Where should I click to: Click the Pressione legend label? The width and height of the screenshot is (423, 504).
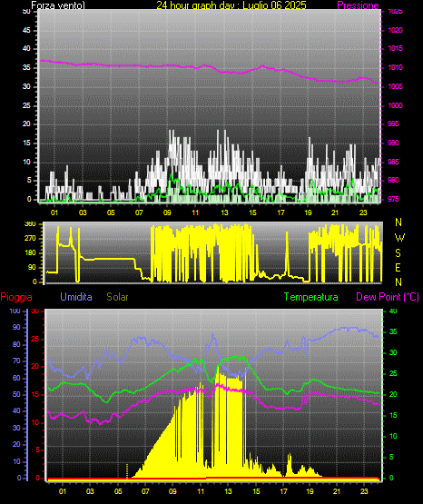pyautogui.click(x=358, y=5)
